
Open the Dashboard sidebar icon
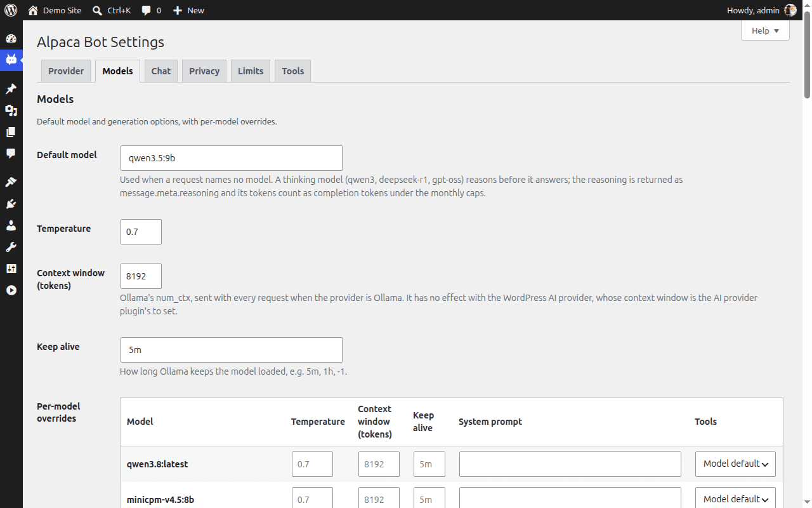pyautogui.click(x=11, y=38)
